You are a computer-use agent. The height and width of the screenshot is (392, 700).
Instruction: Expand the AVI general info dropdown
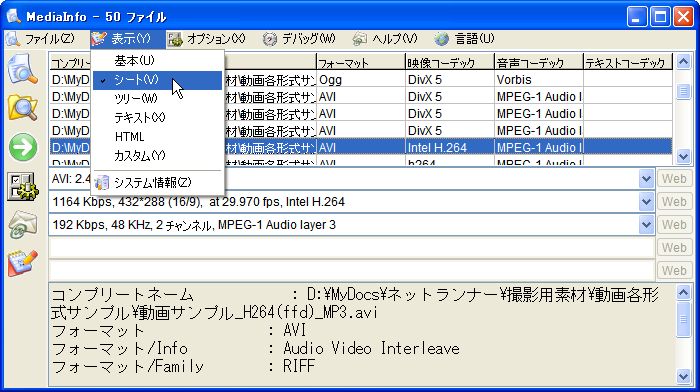pyautogui.click(x=646, y=179)
